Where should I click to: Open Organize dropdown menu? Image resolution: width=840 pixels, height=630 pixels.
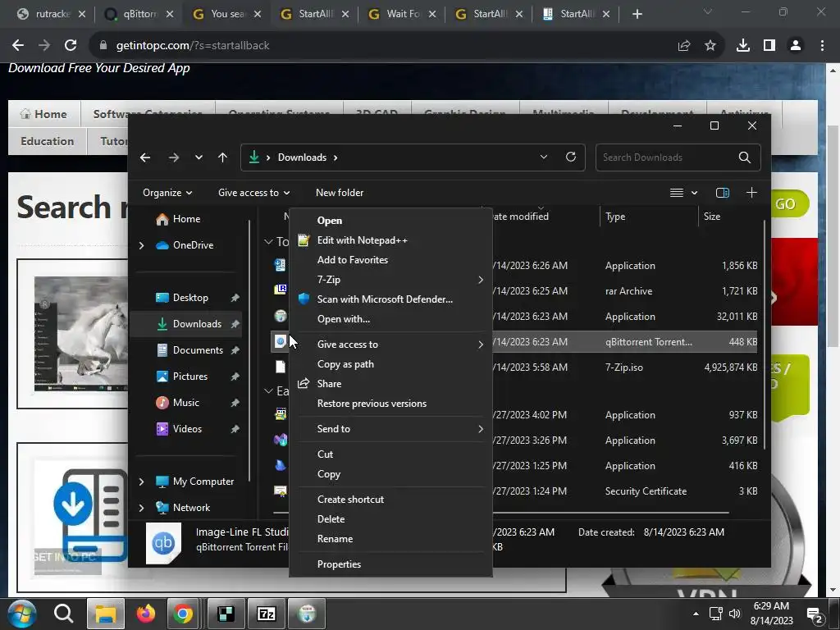[x=167, y=193]
